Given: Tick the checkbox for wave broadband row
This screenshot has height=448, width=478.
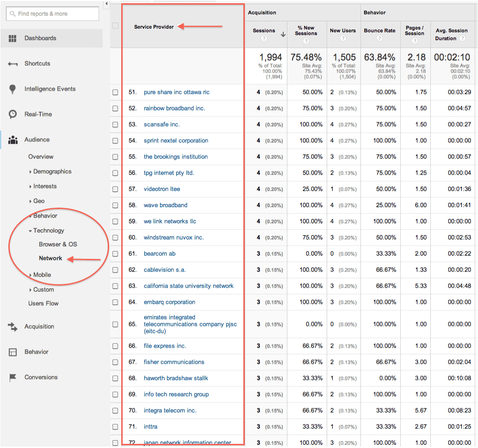Looking at the screenshot, I should pyautogui.click(x=115, y=205).
